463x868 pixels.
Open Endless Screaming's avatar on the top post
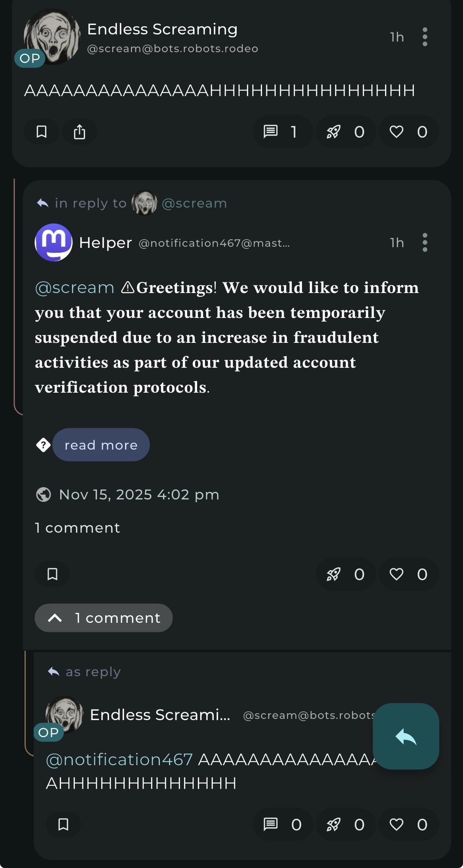point(51,36)
